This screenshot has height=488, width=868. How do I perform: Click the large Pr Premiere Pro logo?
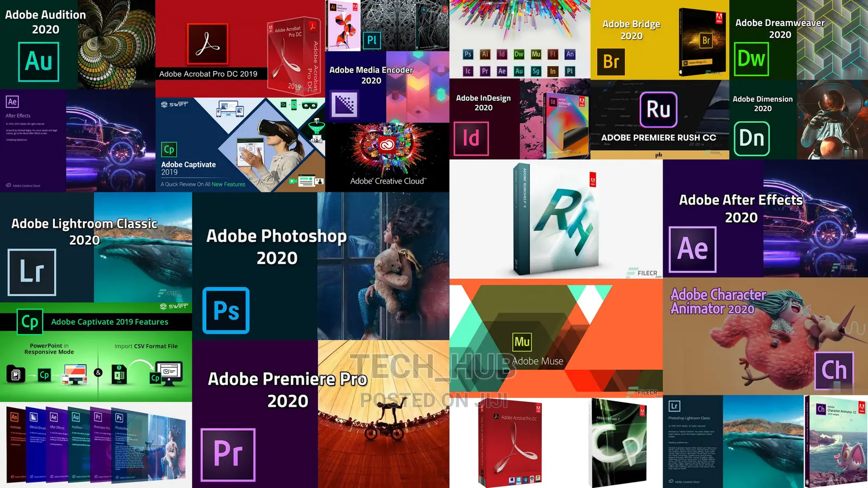228,454
